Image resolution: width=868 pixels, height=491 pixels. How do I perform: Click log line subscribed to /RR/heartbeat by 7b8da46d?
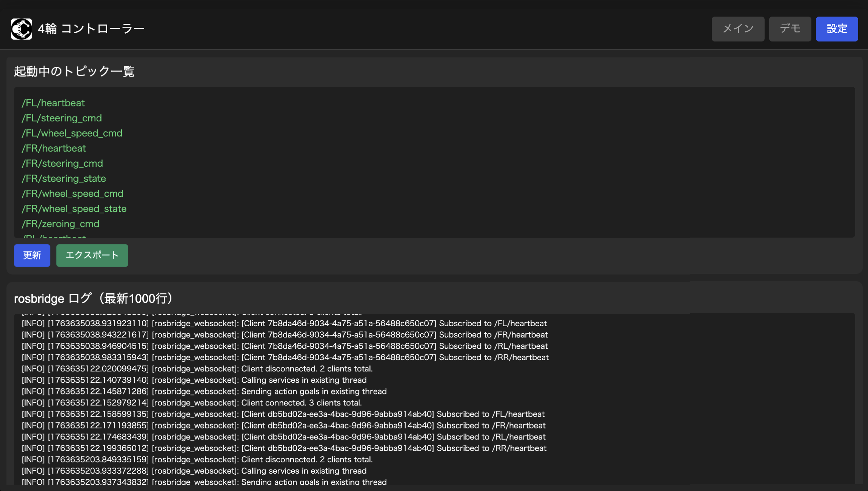285,358
